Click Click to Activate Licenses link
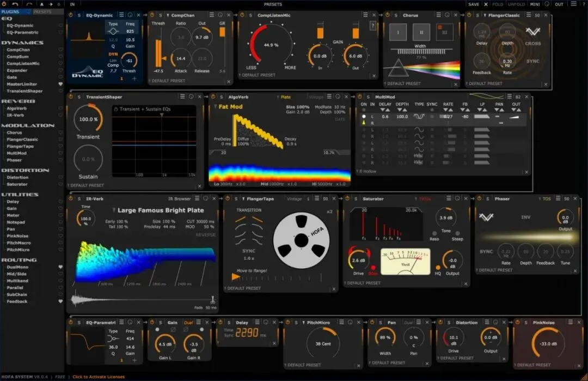 (99, 377)
